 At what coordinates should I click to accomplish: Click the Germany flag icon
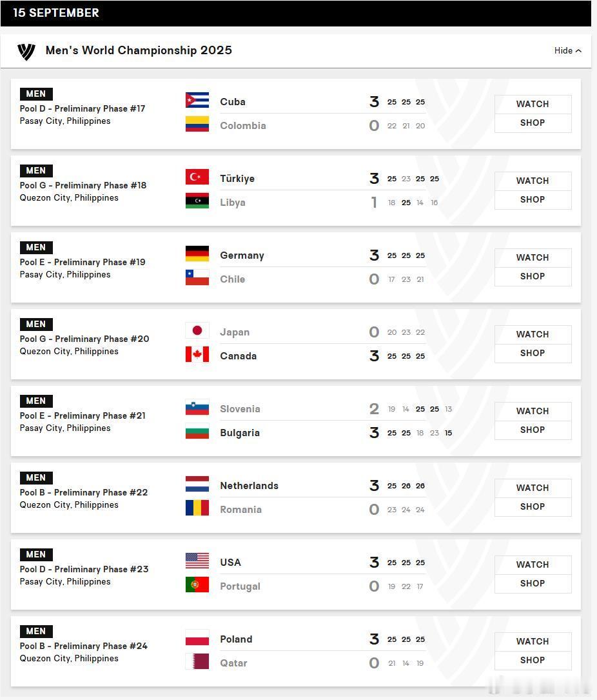197,254
